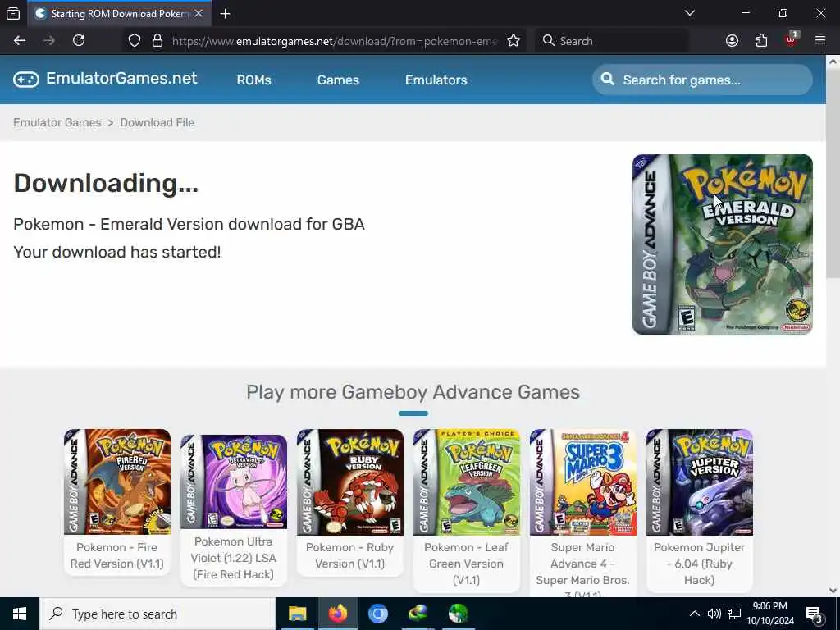Image resolution: width=840 pixels, height=630 pixels.
Task: Open the tracking protection shield icon
Action: (135, 41)
